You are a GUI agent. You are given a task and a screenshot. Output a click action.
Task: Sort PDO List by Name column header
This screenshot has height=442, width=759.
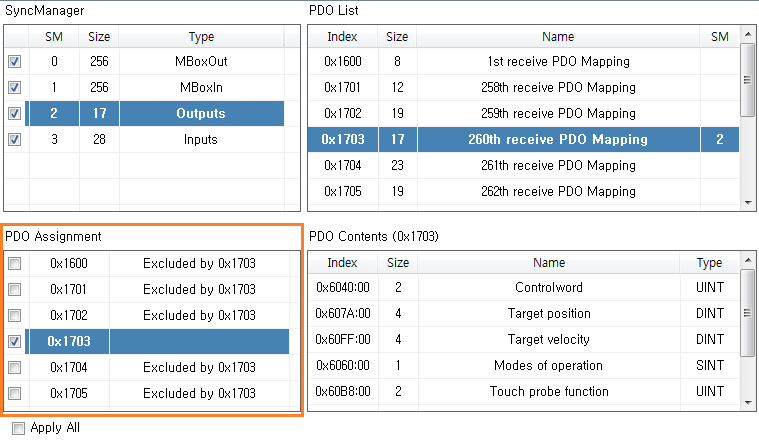(x=557, y=37)
